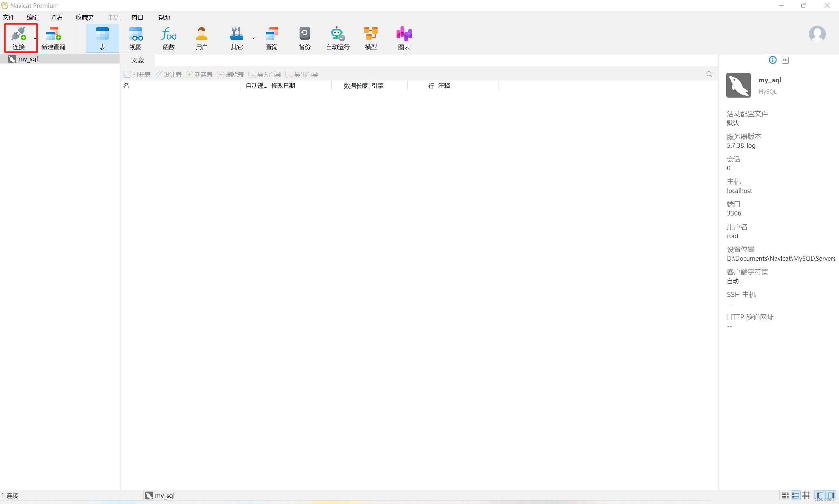
Task: Toggle the left navigation pane
Action: coord(820,495)
